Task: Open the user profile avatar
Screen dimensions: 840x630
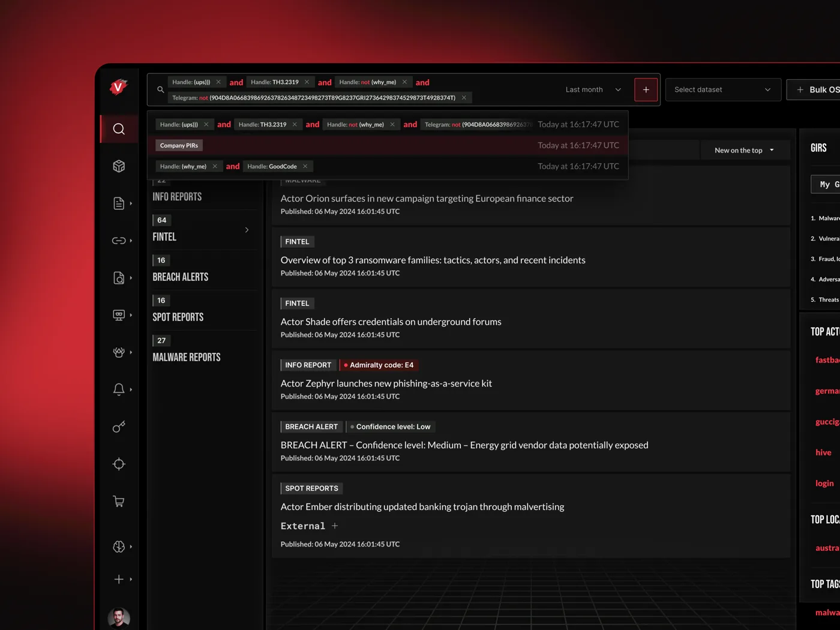Action: (x=119, y=618)
